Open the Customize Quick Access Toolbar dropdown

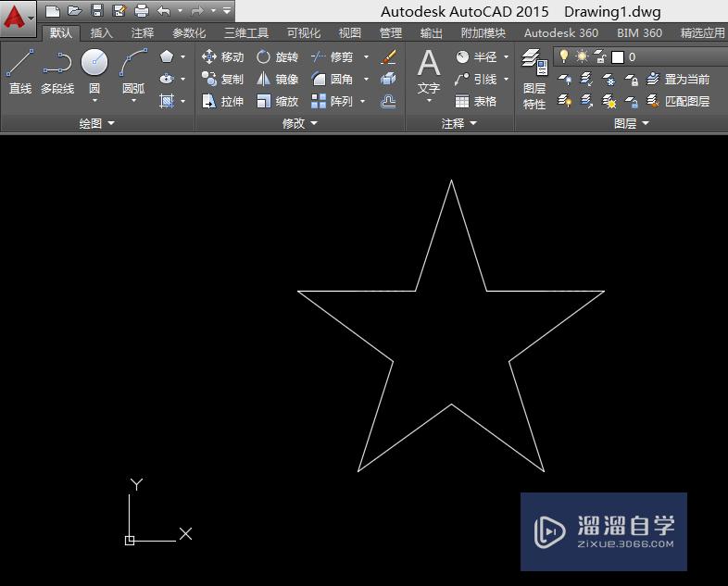227,11
